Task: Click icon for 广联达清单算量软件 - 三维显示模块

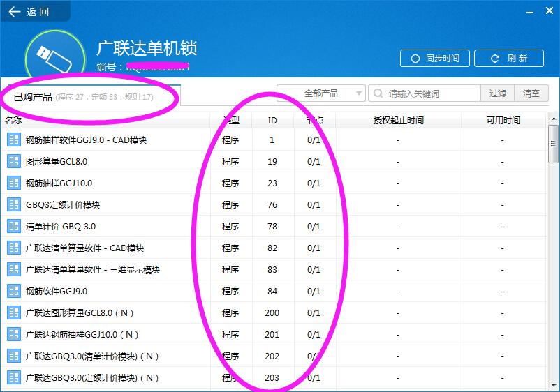Action: (x=14, y=269)
